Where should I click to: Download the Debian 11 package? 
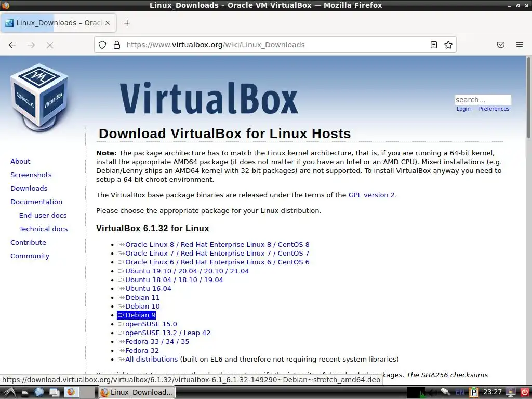138,297
